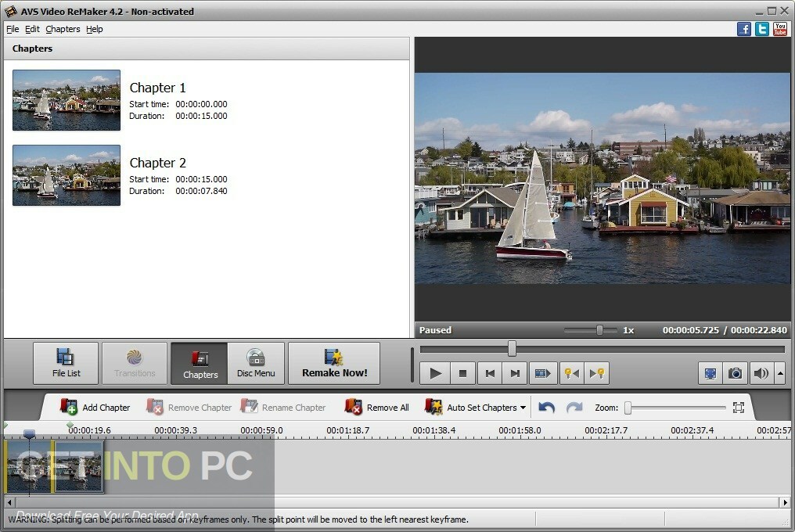The width and height of the screenshot is (795, 532).
Task: Open the Chapters menu
Action: tap(63, 29)
